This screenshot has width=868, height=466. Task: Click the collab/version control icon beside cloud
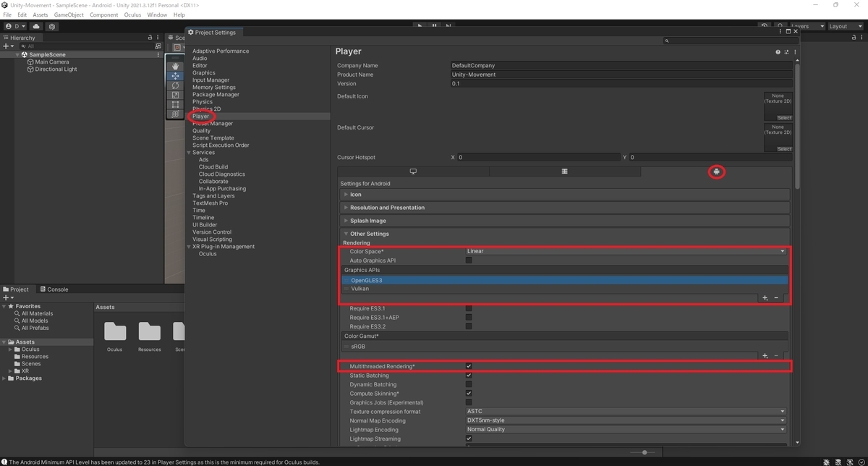pos(52,26)
